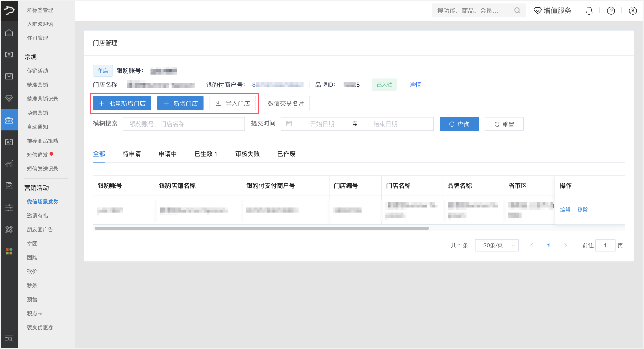Click the table horizontal scrollbar
The height and width of the screenshot is (349, 644).
[x=262, y=228]
